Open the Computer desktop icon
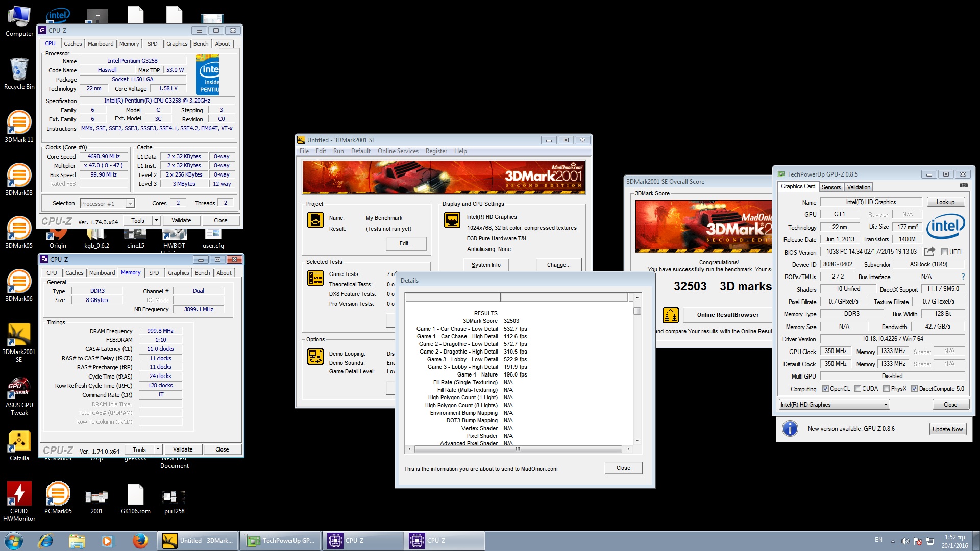 pyautogui.click(x=19, y=20)
